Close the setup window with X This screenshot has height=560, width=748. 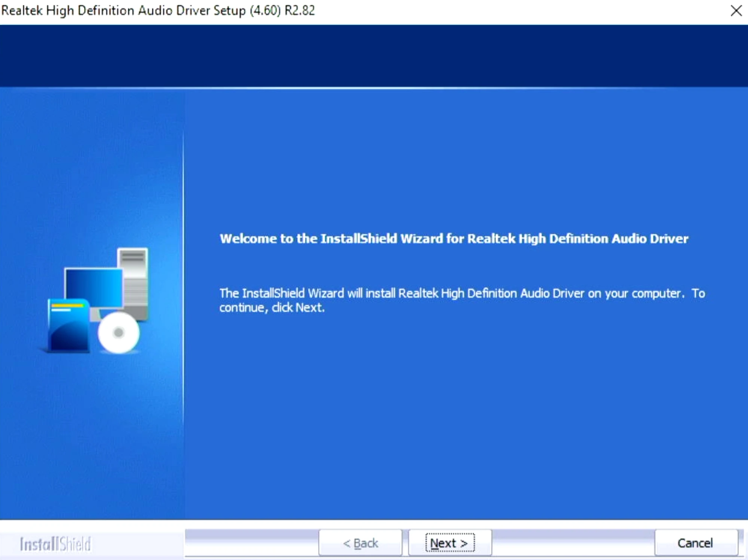click(x=736, y=10)
